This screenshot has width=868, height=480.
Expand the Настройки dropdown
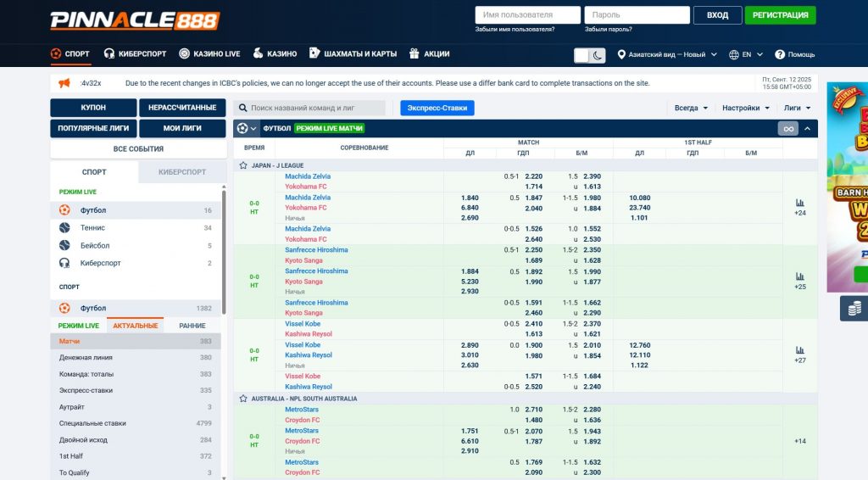pos(746,108)
